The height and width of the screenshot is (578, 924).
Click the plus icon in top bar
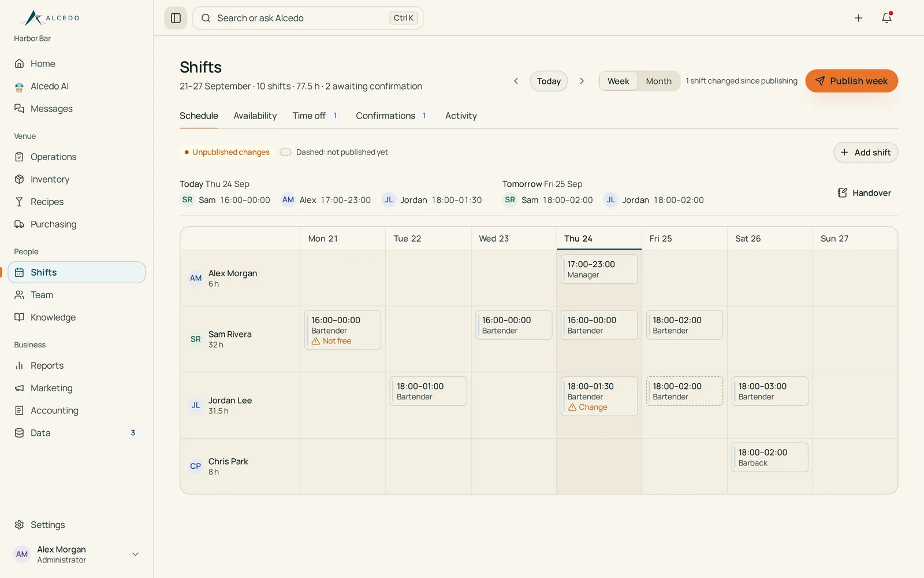pos(858,18)
